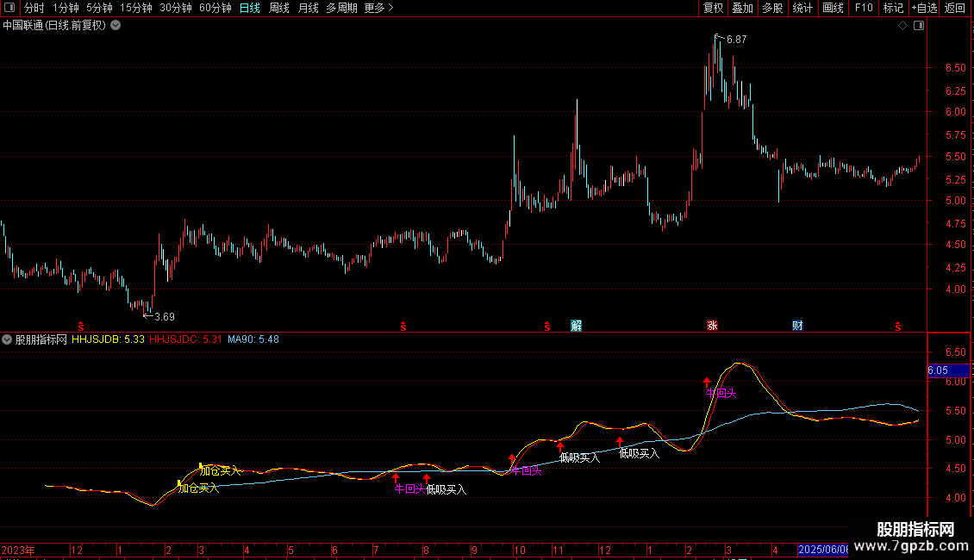Click the 低吸买入 signal near August
This screenshot has height=560, width=974.
point(446,490)
